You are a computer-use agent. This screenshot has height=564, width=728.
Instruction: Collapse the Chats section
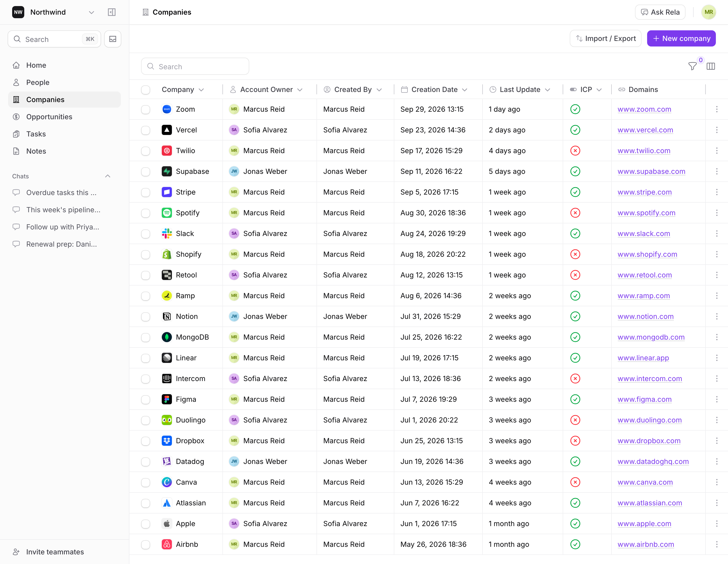click(108, 176)
